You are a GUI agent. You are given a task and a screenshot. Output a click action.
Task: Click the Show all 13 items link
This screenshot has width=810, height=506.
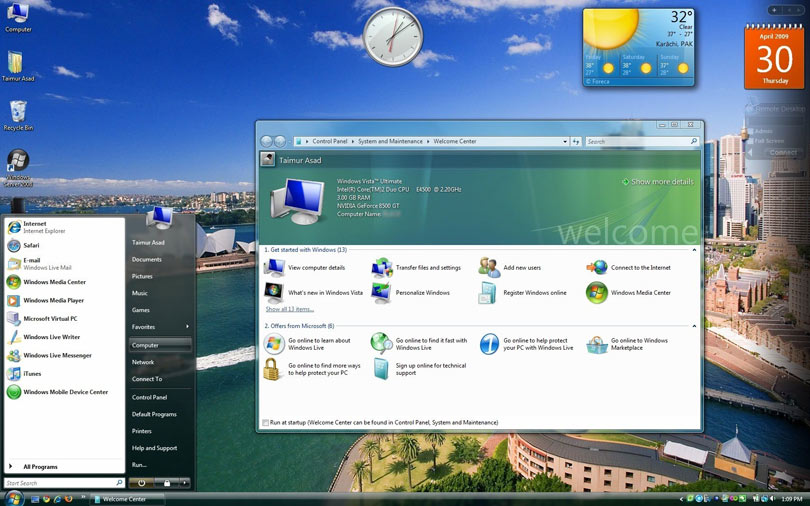[x=289, y=309]
